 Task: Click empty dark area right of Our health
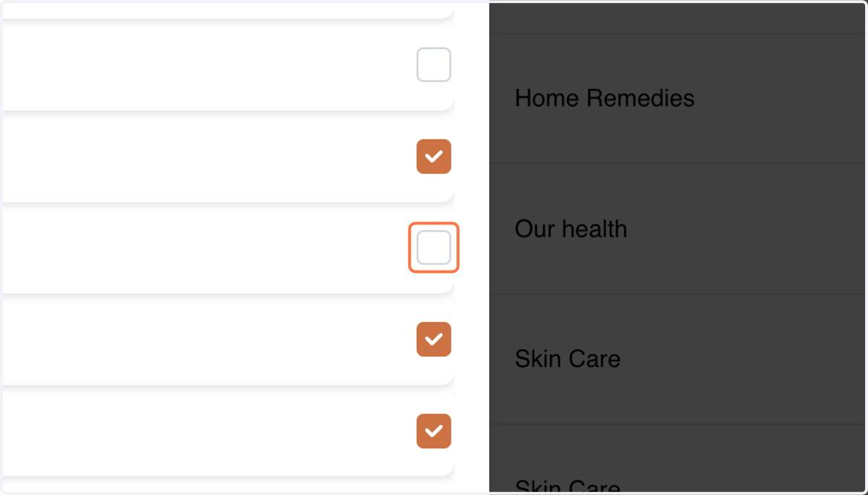tap(745, 229)
